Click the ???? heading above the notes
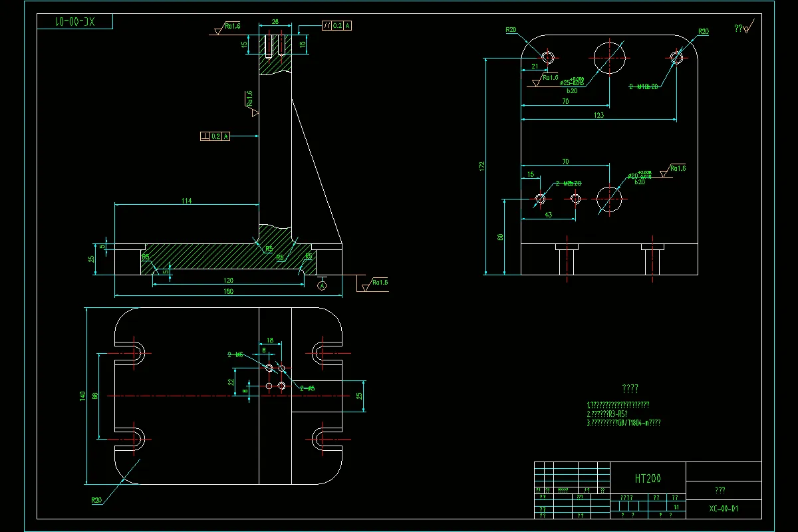This screenshot has width=798, height=532. click(630, 389)
